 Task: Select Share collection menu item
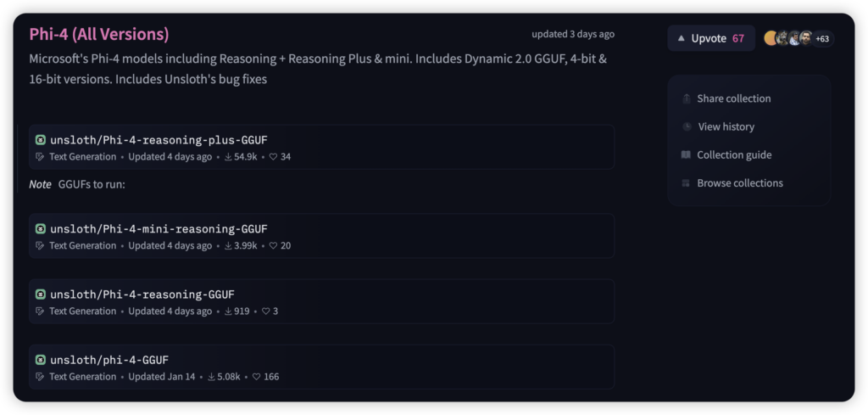pos(733,98)
